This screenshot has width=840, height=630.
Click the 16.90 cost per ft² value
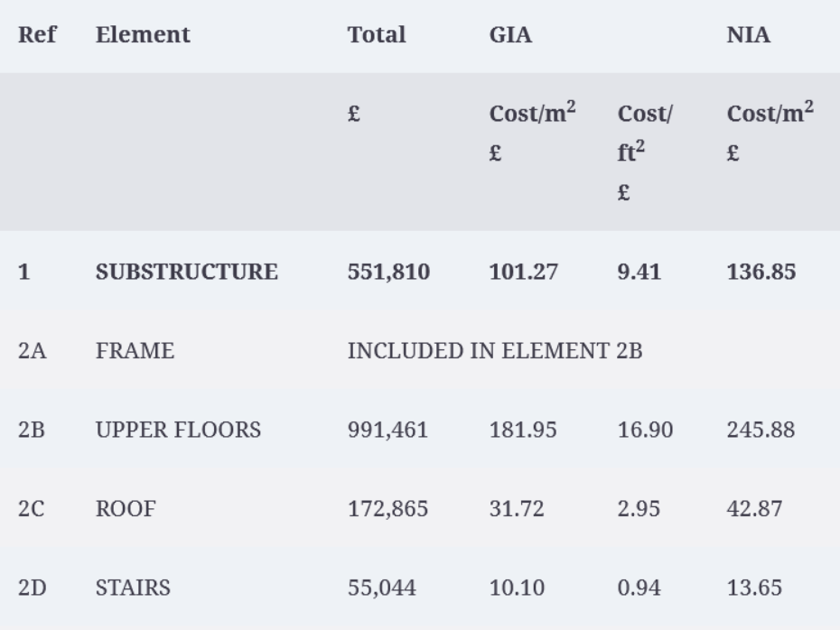pyautogui.click(x=646, y=430)
